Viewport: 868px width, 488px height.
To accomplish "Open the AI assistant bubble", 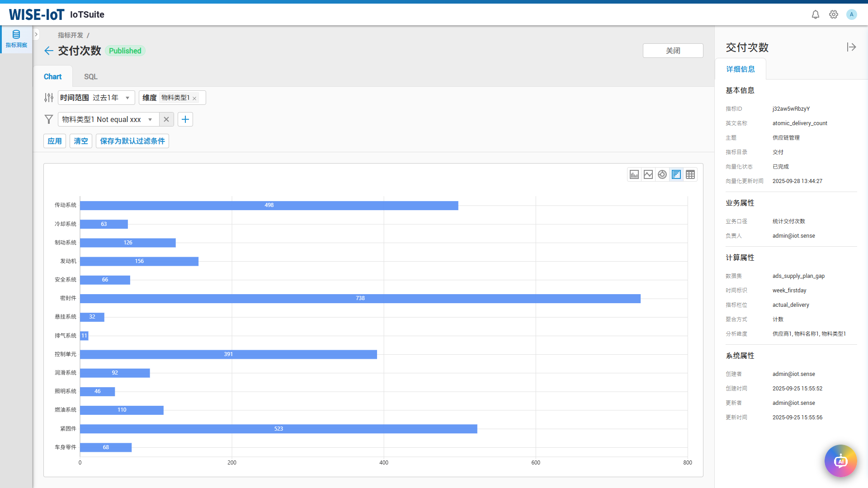I will (x=840, y=461).
